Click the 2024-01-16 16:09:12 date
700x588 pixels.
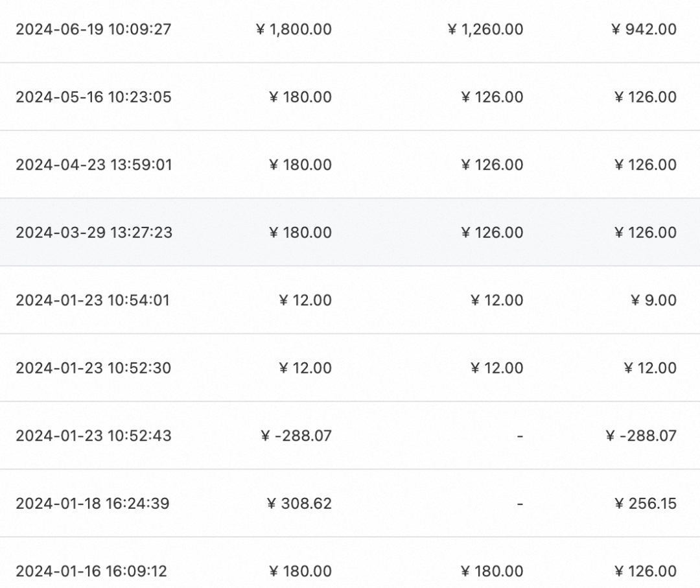pos(91,571)
